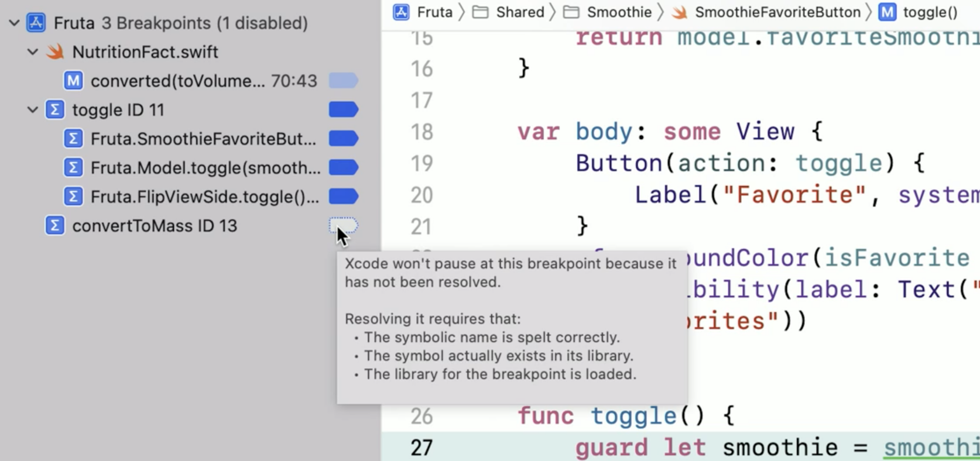Image resolution: width=980 pixels, height=461 pixels.
Task: Click the M method icon of converted(toVolume
Action: coord(73,81)
